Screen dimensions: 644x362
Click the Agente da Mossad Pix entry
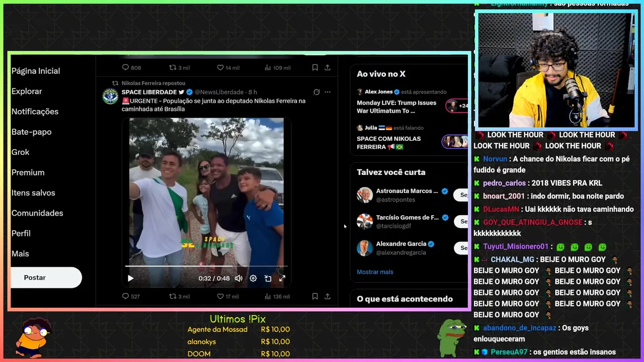click(238, 329)
